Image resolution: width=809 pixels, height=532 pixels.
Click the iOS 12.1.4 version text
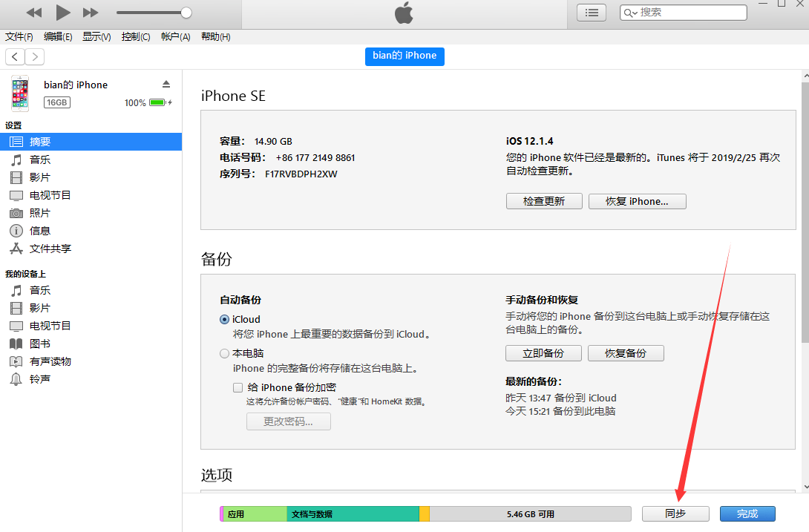[529, 142]
